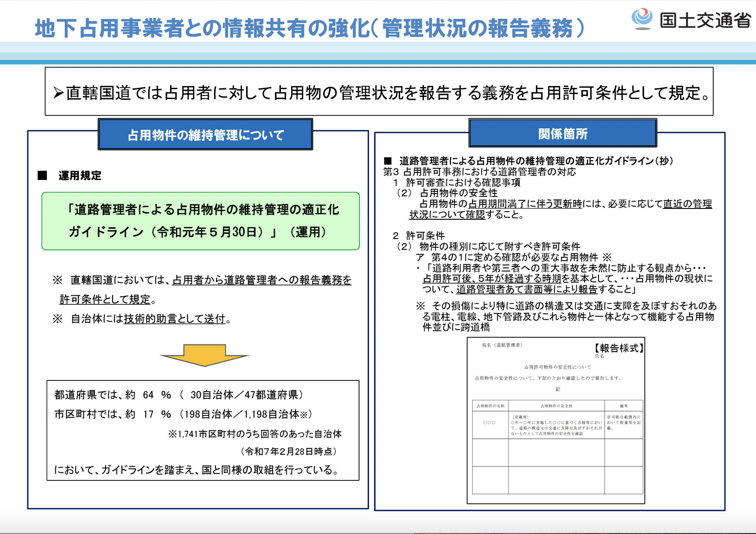Select the line 都道府県では、約 64 %
Viewport: 756px width, 534px height.
pyautogui.click(x=179, y=395)
